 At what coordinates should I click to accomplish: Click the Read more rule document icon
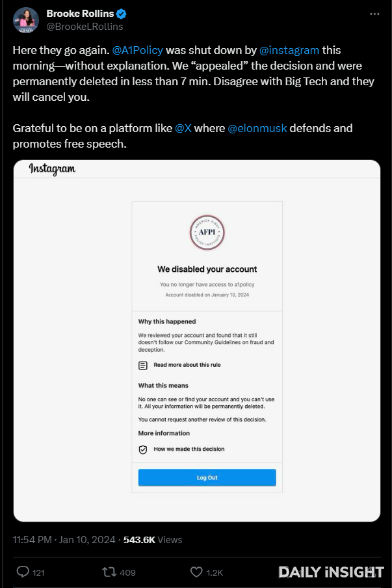pos(143,366)
